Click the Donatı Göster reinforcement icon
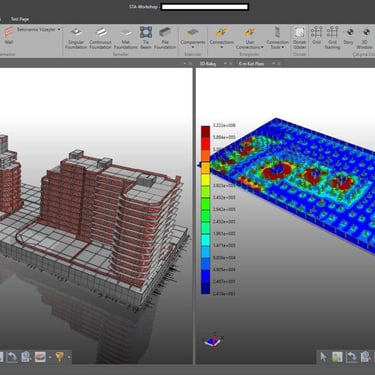This screenshot has width=375, height=375. click(x=299, y=38)
